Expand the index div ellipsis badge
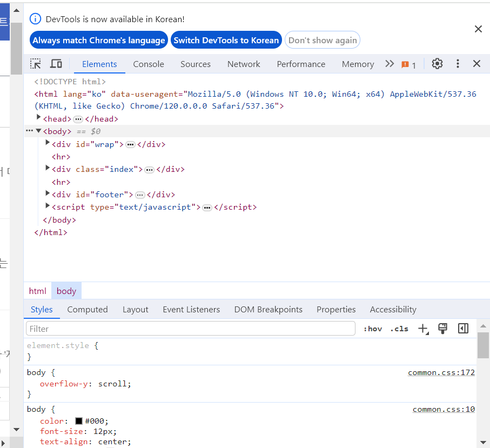Screen dimensions: 490x448 click(150, 170)
